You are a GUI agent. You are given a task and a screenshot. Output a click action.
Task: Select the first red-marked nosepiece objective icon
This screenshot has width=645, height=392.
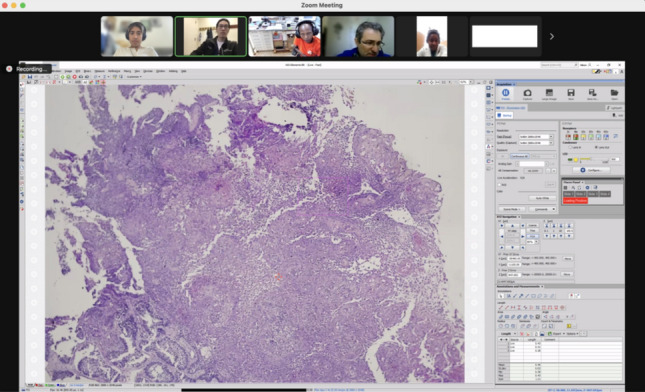click(x=568, y=137)
